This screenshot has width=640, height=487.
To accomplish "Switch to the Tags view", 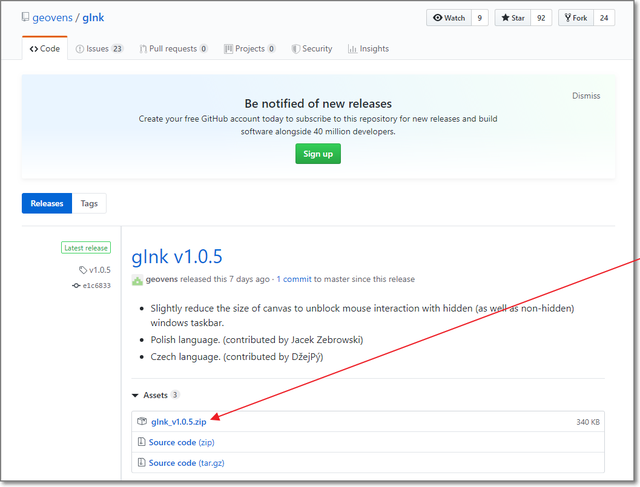I will pyautogui.click(x=89, y=203).
